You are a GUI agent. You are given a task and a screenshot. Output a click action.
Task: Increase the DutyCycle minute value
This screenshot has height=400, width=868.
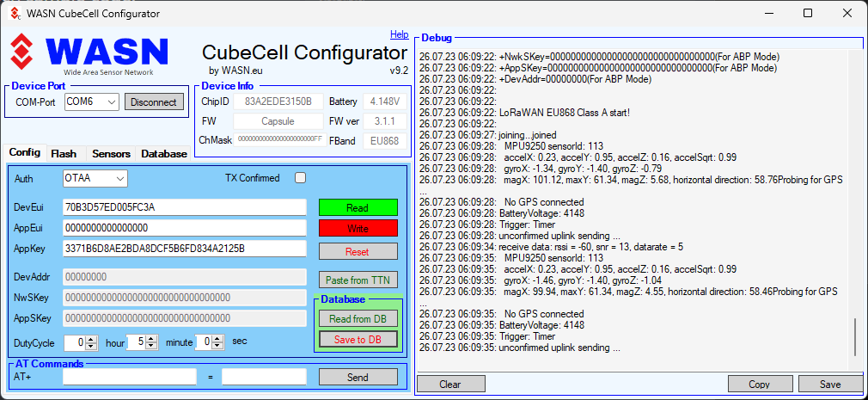151,340
